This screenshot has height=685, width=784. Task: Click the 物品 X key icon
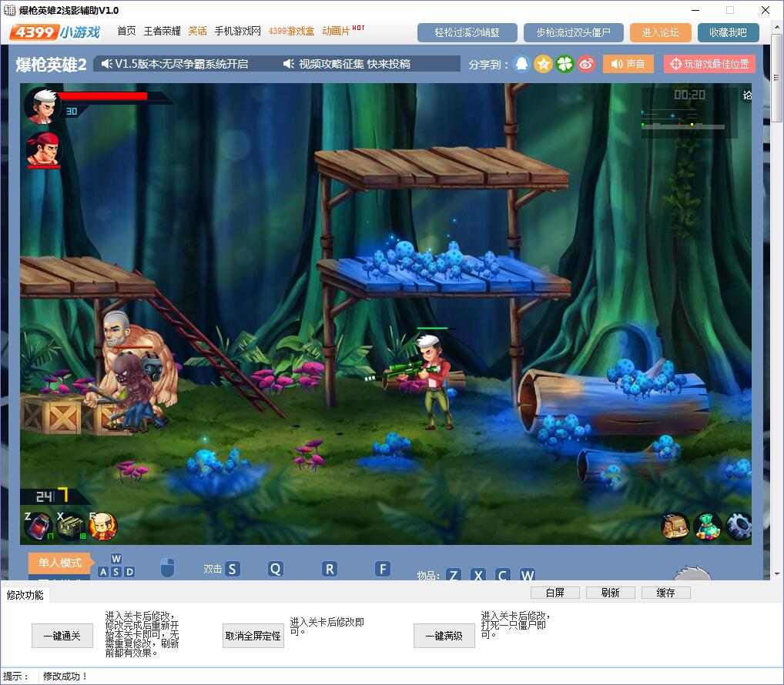click(478, 575)
